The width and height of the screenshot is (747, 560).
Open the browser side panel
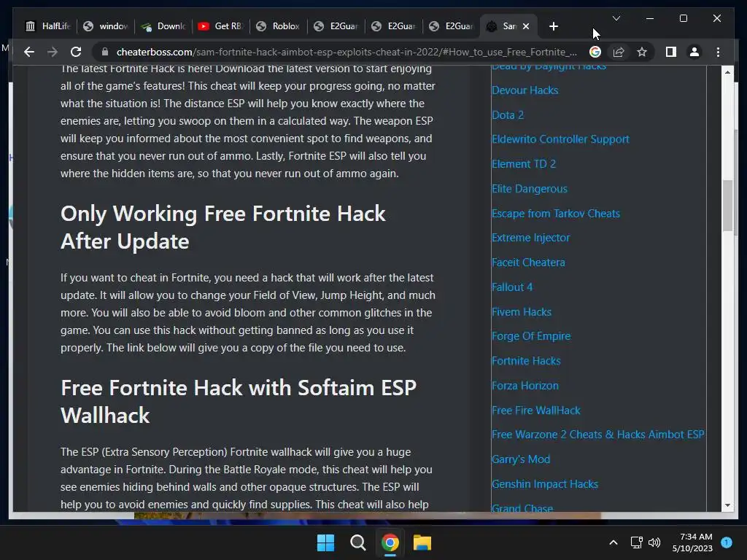[x=671, y=52]
